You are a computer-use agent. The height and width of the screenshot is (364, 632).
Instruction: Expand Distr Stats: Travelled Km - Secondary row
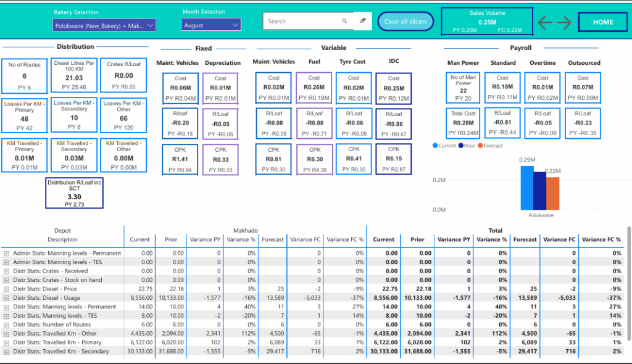coord(7,352)
